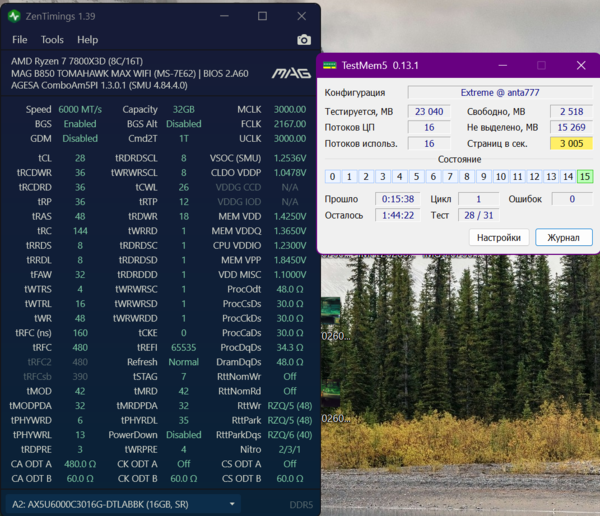
Task: Click the Потоков ЦП value field
Action: click(429, 127)
